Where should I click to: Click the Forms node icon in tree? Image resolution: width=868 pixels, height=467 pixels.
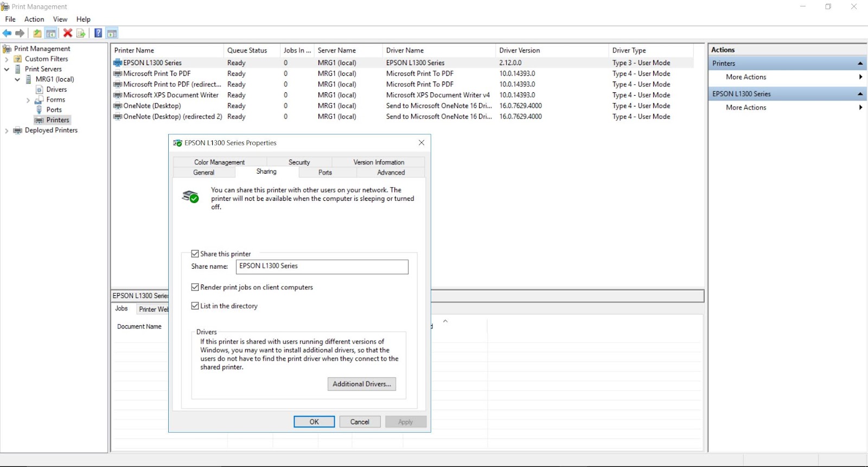tap(39, 100)
